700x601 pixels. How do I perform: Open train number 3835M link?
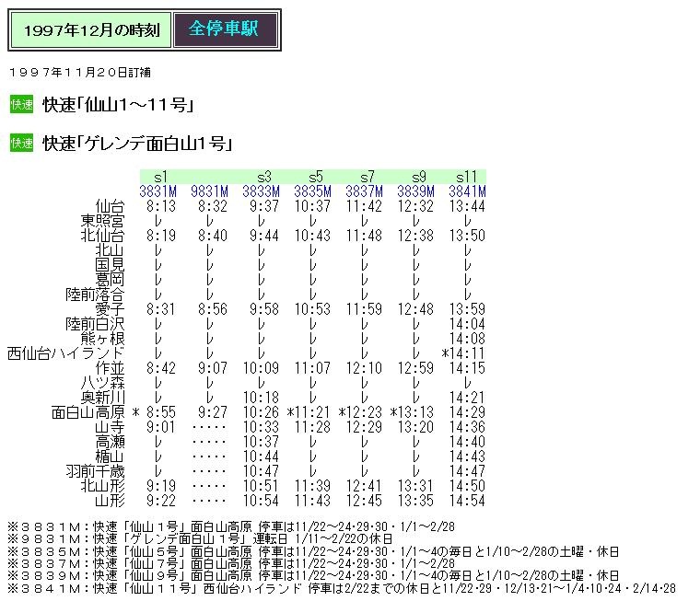pyautogui.click(x=312, y=191)
